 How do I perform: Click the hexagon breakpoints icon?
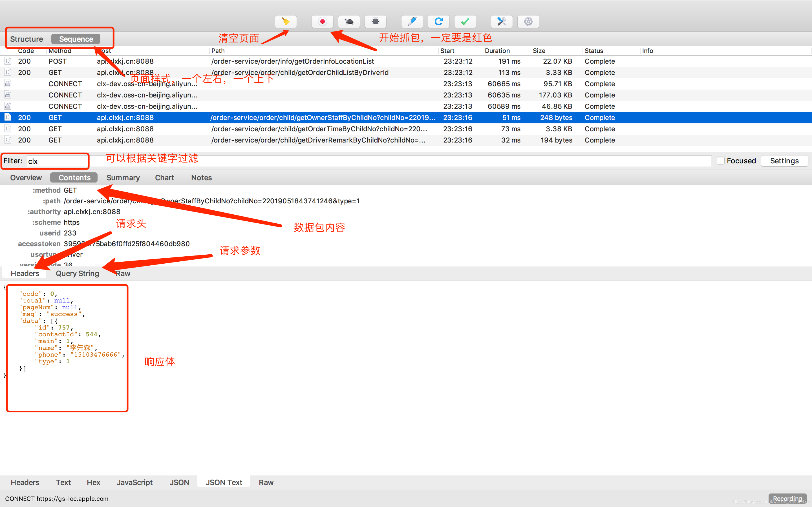pos(376,22)
